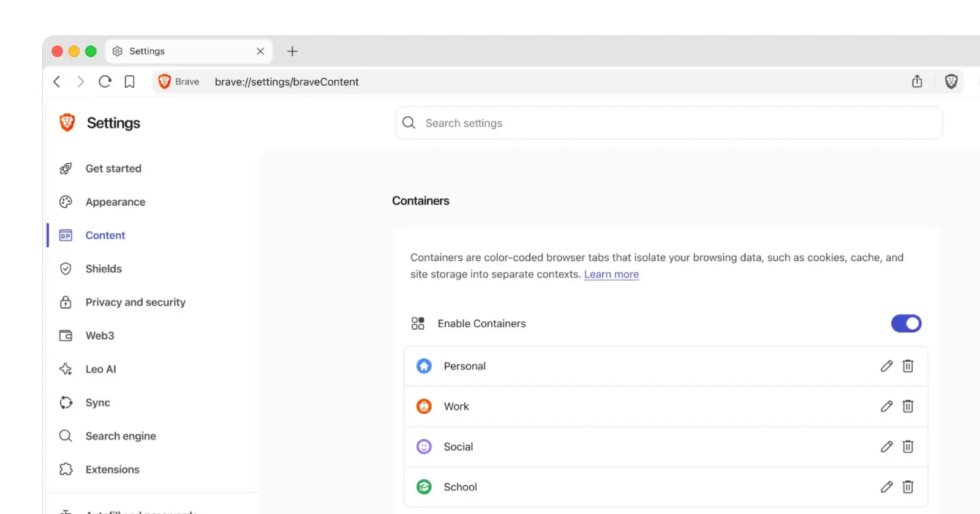The height and width of the screenshot is (514, 980).
Task: Go back to previous page
Action: 57,82
